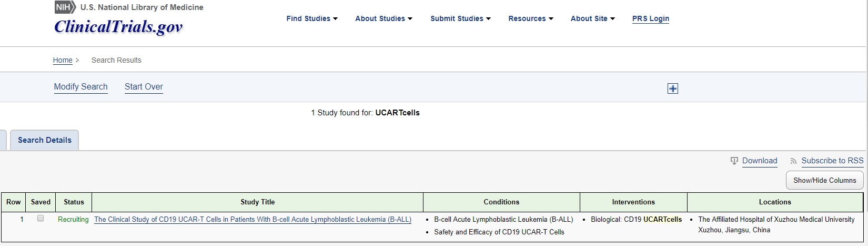Click the Start Over link
Viewport: 868px width, 246px height.
(x=144, y=87)
